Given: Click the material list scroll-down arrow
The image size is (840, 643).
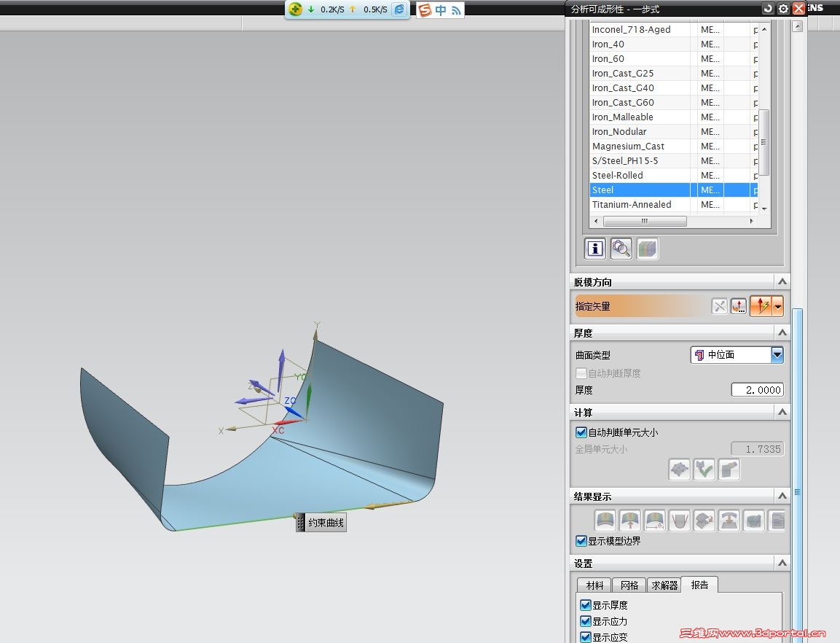Looking at the screenshot, I should pyautogui.click(x=764, y=209).
